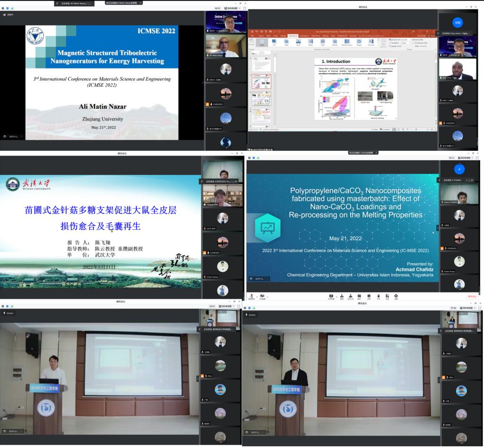Click meeting info icon in Ali Matin Nazar window
Image resolution: width=484 pixels, height=448 pixels.
tap(3, 9)
